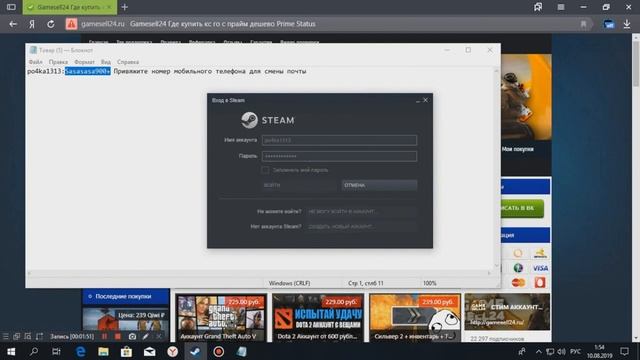Toggle Steam remember my password checkbox
The width and height of the screenshot is (640, 360).
pyautogui.click(x=265, y=170)
